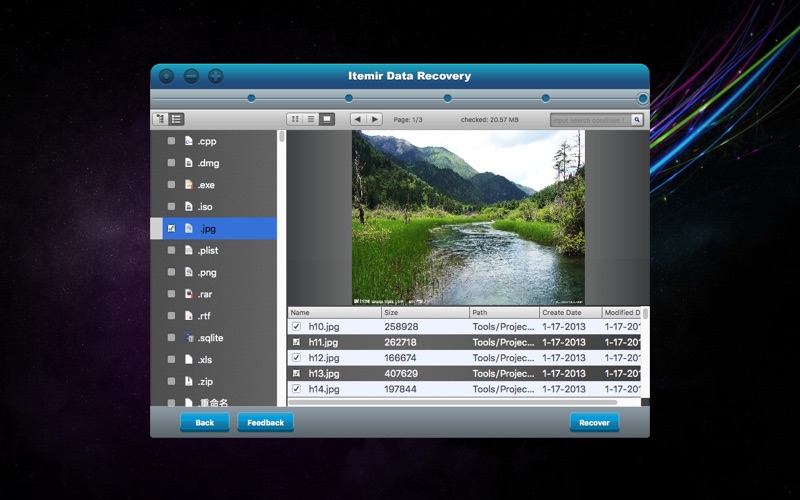Click the Recover button
The image size is (800, 500).
click(594, 422)
